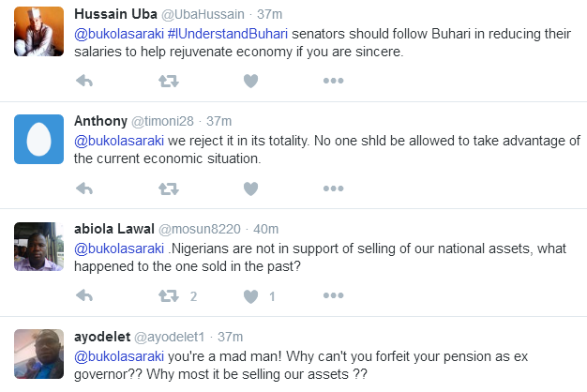The image size is (587, 392).
Task: Open more options on Anthony's tweet
Action: (333, 188)
